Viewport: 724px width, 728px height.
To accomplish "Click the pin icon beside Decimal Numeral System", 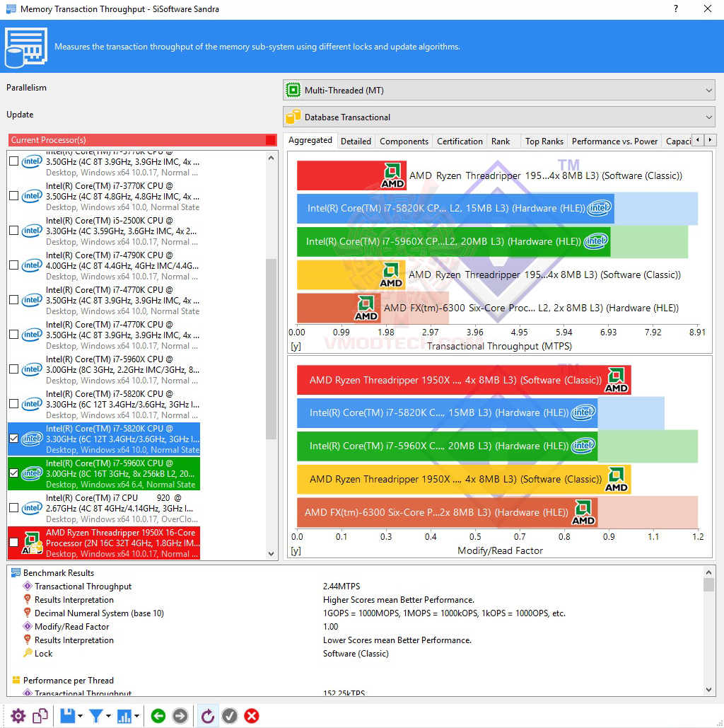I will 28,613.
